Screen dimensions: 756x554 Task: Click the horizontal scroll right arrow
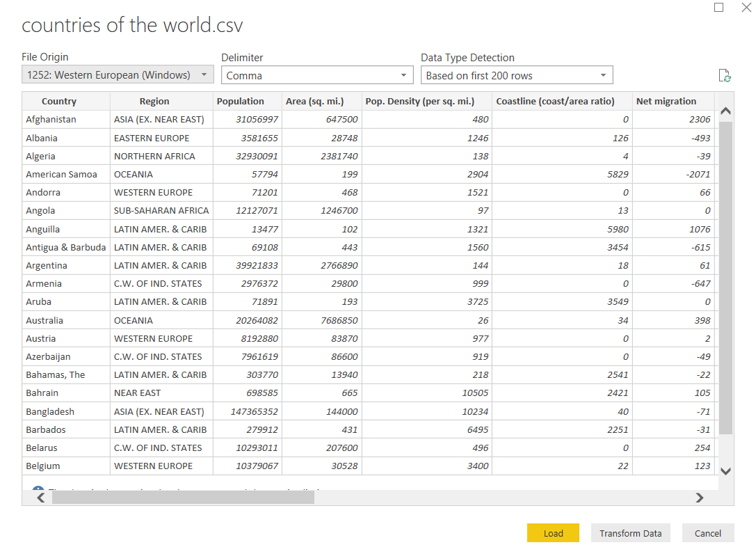[x=700, y=498]
